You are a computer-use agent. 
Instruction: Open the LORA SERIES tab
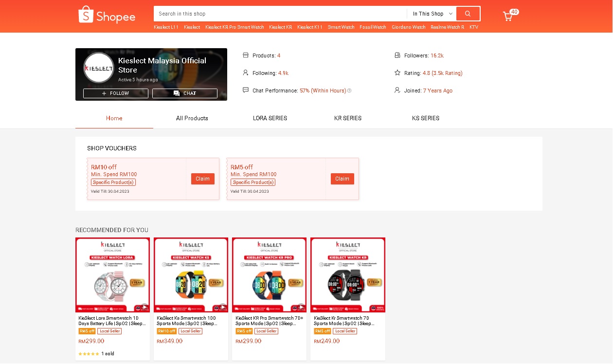coord(270,118)
